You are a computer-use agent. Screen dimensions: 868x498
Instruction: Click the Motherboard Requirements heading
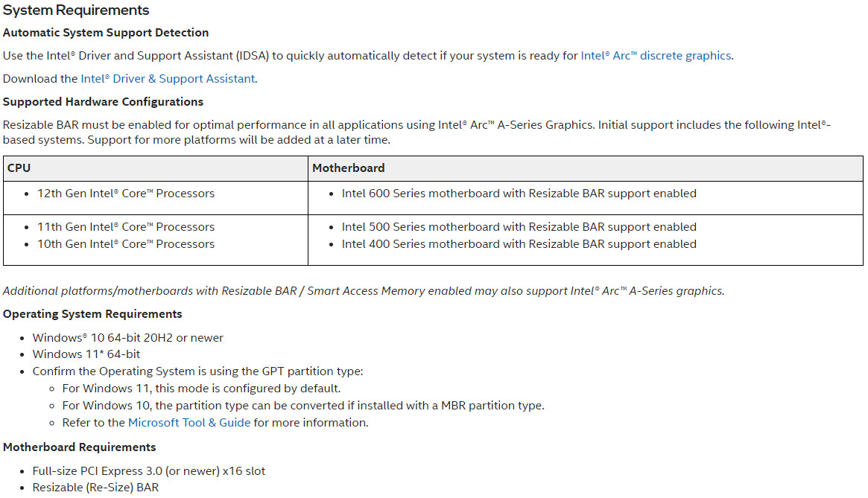click(x=80, y=447)
